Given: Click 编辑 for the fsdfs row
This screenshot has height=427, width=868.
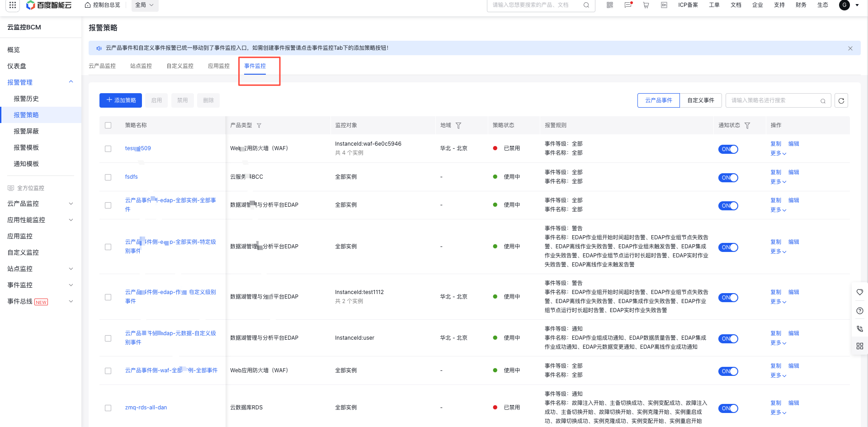Looking at the screenshot, I should (x=794, y=172).
